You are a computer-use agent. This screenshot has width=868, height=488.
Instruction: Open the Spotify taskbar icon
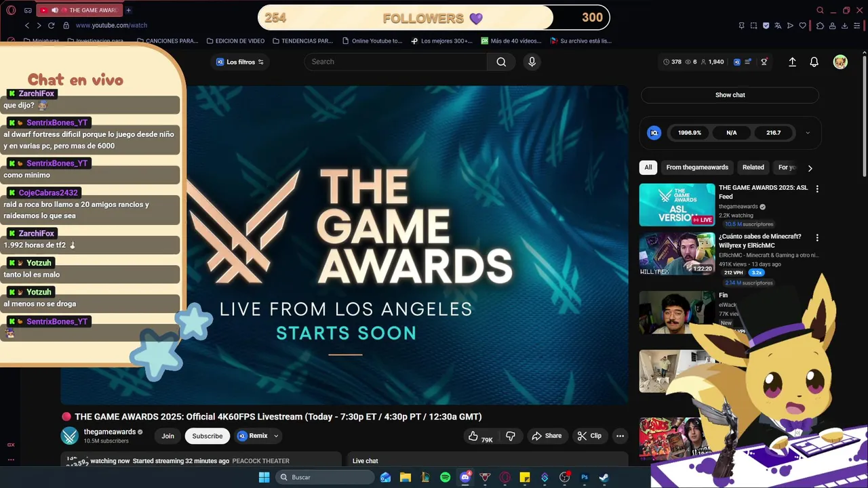coord(445,477)
